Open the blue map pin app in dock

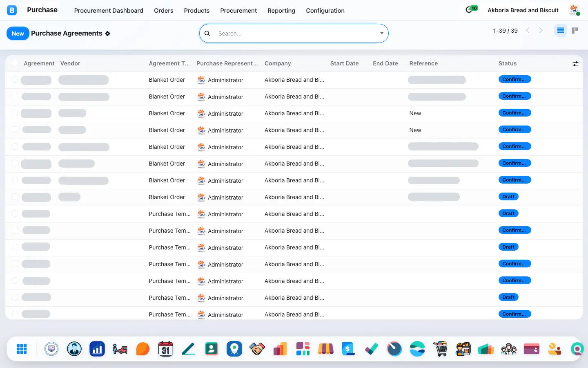(234, 349)
